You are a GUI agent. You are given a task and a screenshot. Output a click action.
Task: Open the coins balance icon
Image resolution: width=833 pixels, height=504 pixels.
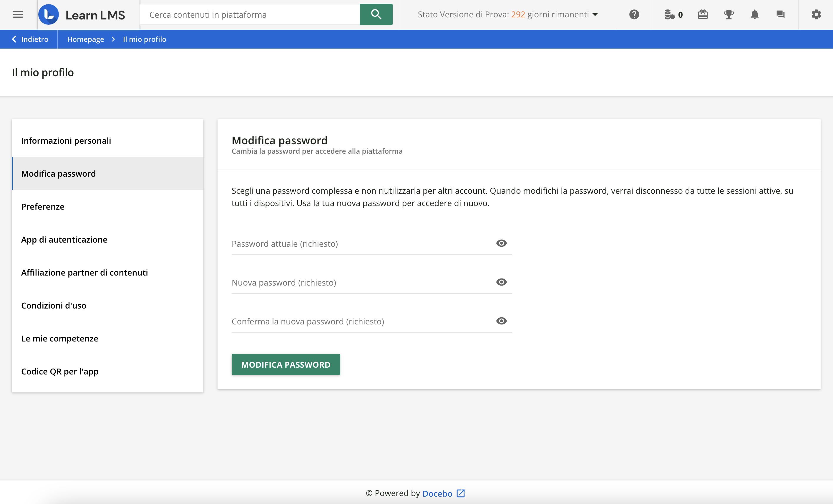click(x=669, y=14)
